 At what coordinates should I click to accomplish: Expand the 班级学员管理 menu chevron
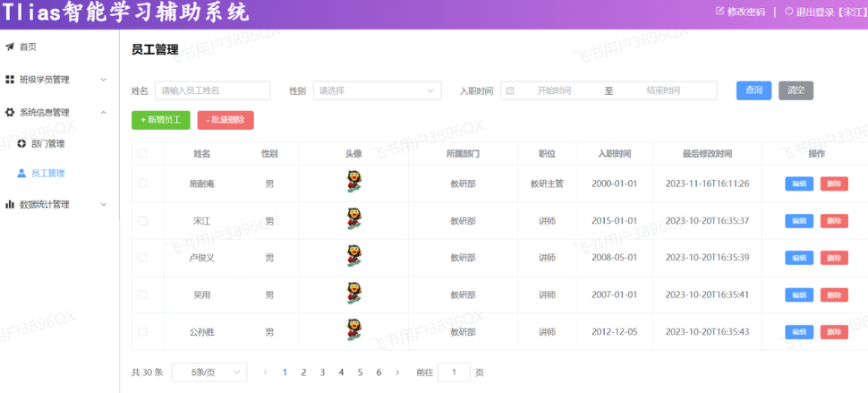point(104,80)
